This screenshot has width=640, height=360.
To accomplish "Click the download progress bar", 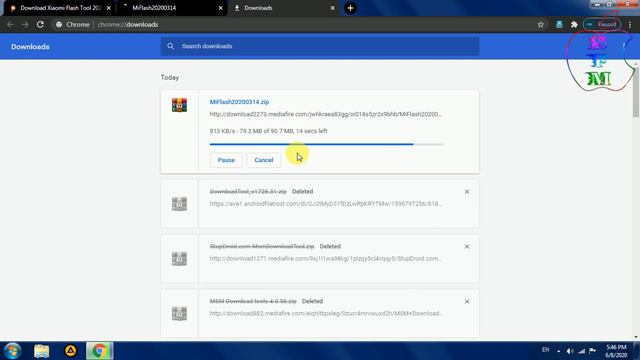I will [x=327, y=144].
